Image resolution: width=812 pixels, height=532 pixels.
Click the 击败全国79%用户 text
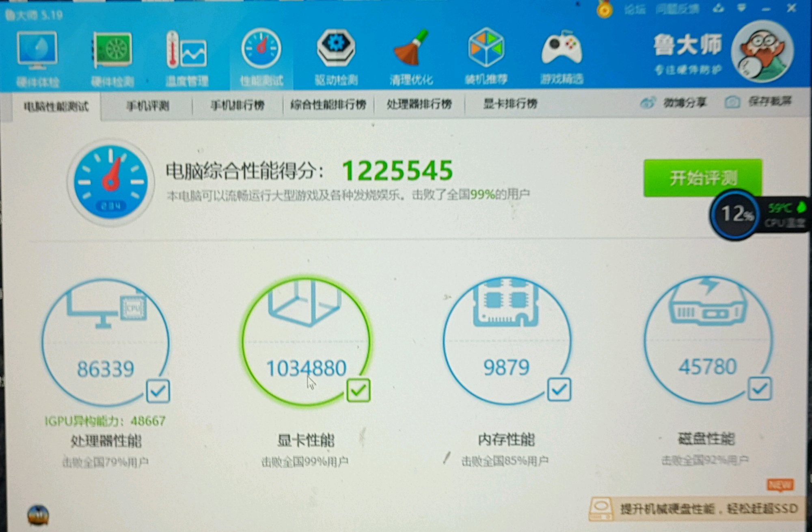pyautogui.click(x=105, y=462)
